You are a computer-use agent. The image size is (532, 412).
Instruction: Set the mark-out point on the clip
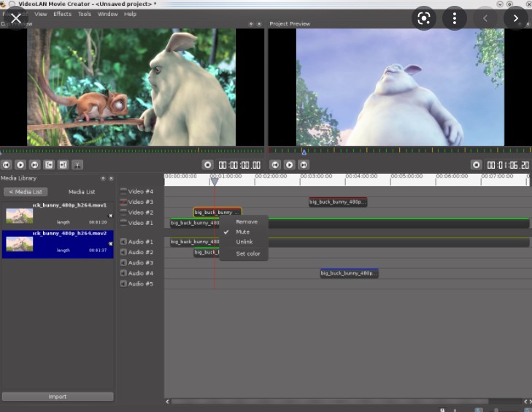pyautogui.click(x=63, y=165)
